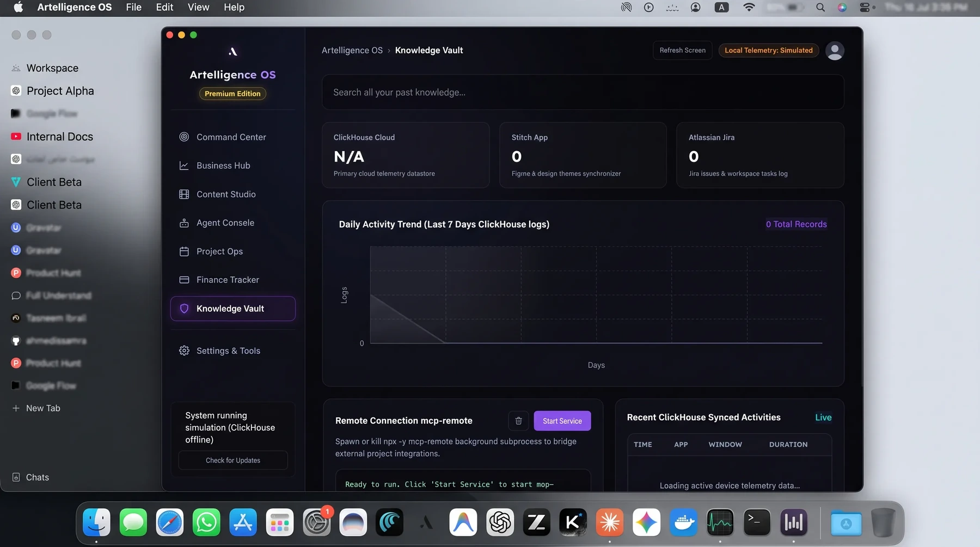Open the Zed editor from the Dock
Screen dimensions: 980x547
[x=536, y=523]
